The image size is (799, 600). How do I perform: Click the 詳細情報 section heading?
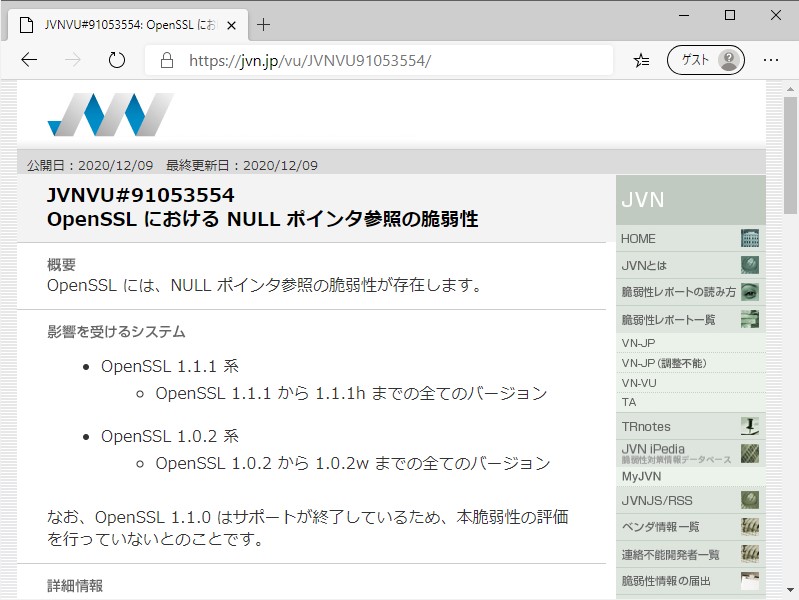click(75, 586)
